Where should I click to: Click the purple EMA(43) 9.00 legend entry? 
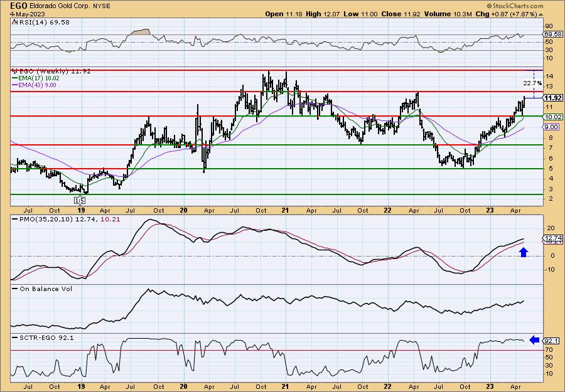[x=35, y=85]
